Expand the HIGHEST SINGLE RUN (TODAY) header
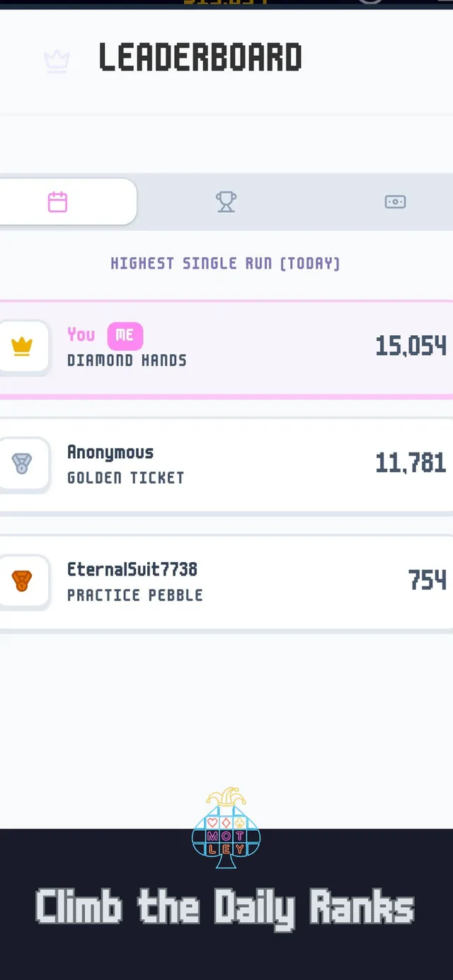 [x=226, y=263]
